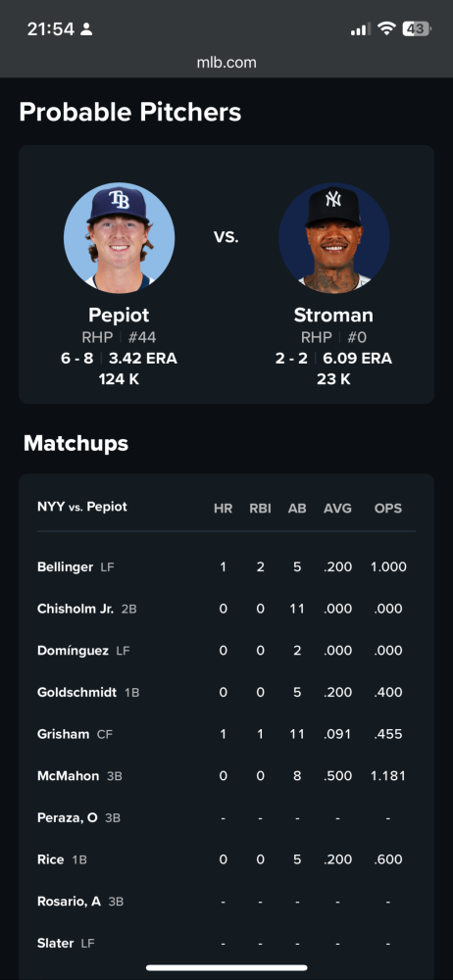Tap the mlb.com address bar
The width and height of the screenshot is (453, 980).
[x=226, y=63]
